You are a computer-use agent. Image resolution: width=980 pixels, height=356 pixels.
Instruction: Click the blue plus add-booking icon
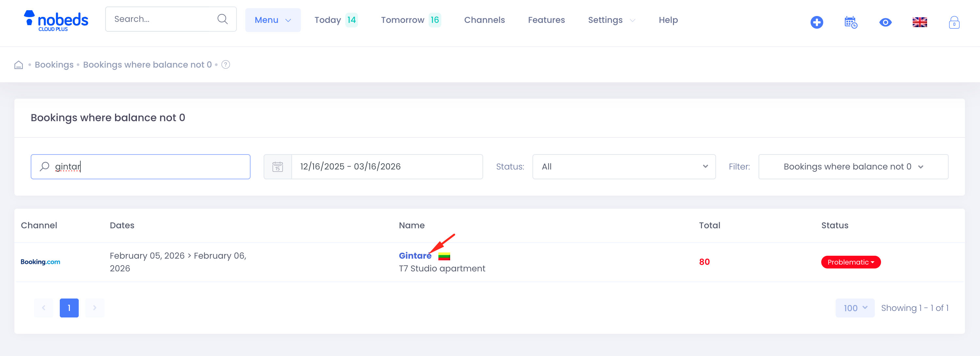(x=816, y=22)
